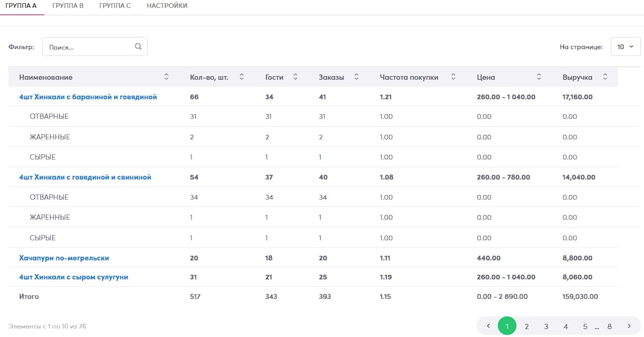Image resolution: width=644 pixels, height=337 pixels.
Task: Switch to Группа C tab
Action: [x=115, y=6]
